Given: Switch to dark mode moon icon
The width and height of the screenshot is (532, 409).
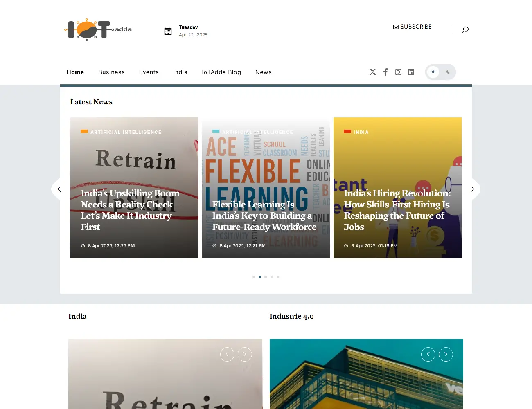Looking at the screenshot, I should click(x=448, y=72).
